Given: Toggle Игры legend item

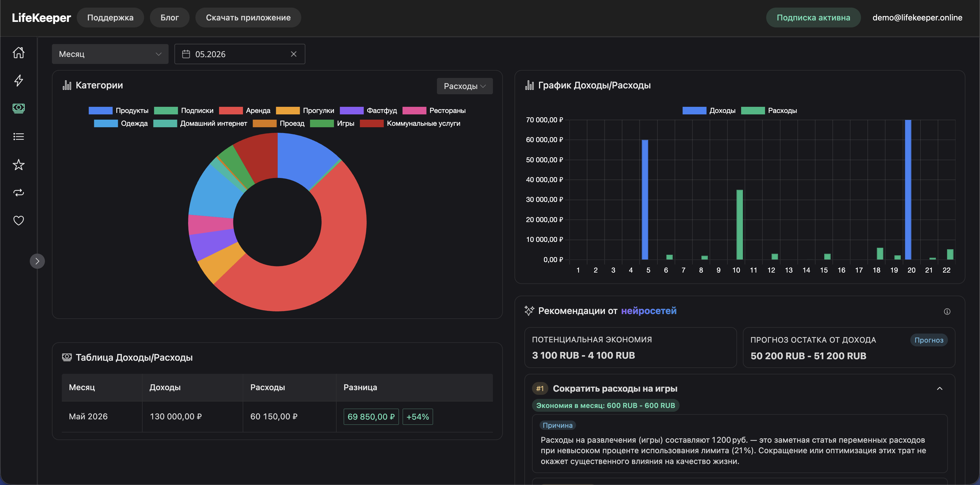Looking at the screenshot, I should [x=332, y=123].
